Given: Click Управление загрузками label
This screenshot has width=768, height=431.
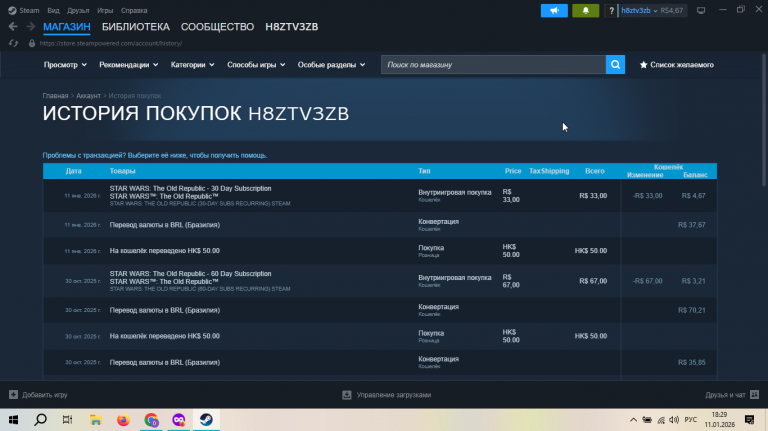Looking at the screenshot, I should point(394,395).
